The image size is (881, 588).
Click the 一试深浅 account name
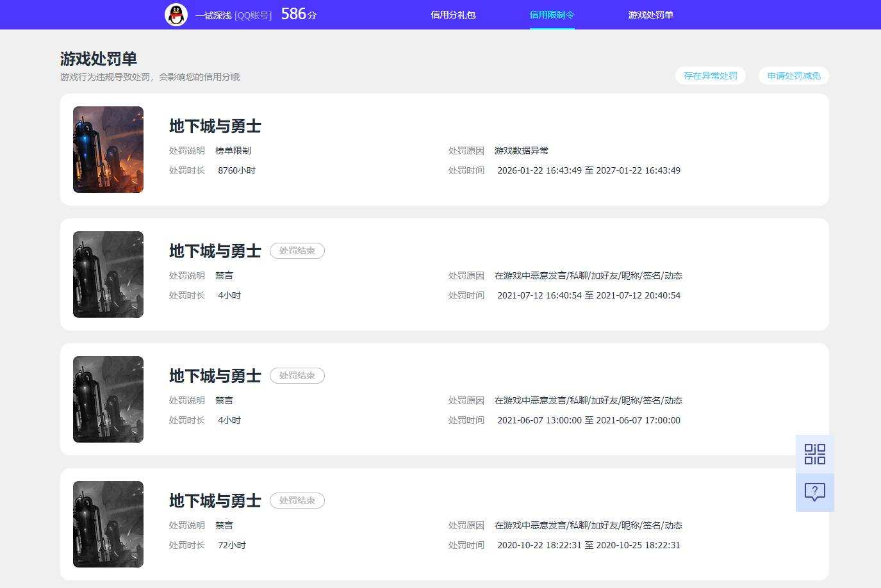(213, 15)
